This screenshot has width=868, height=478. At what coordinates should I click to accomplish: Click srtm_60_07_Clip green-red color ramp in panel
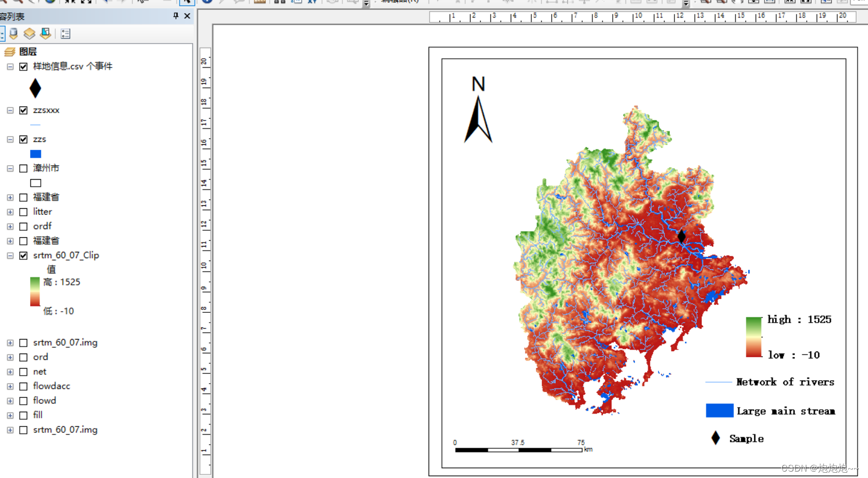[x=35, y=291]
